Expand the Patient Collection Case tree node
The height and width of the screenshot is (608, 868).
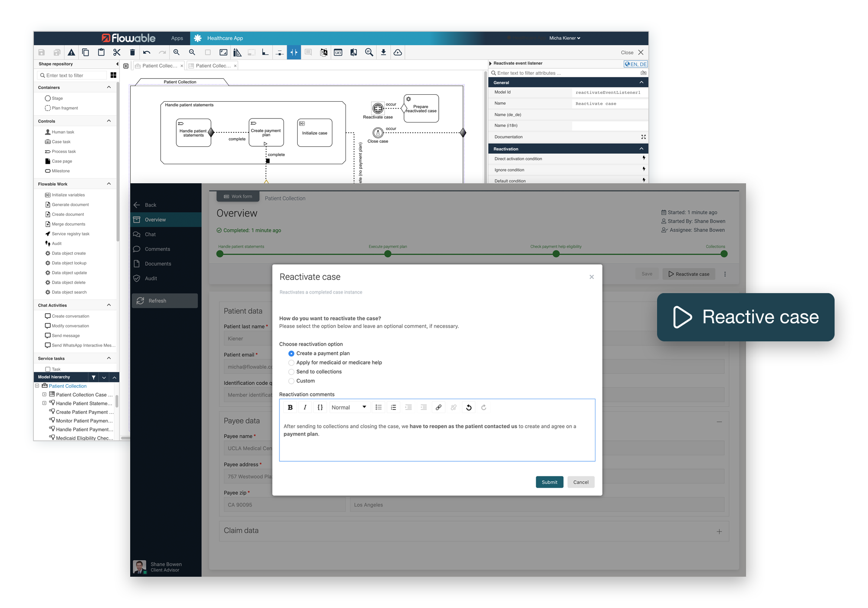tap(44, 395)
